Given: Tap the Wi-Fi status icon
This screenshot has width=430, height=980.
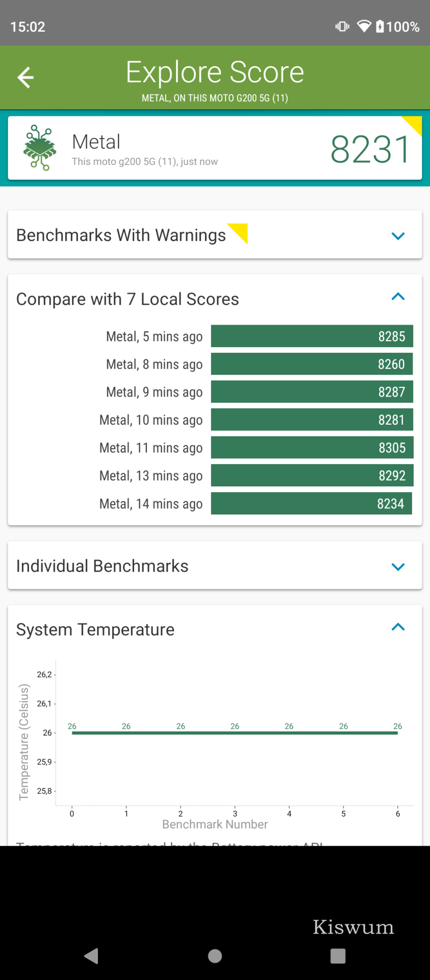Looking at the screenshot, I should 364,26.
